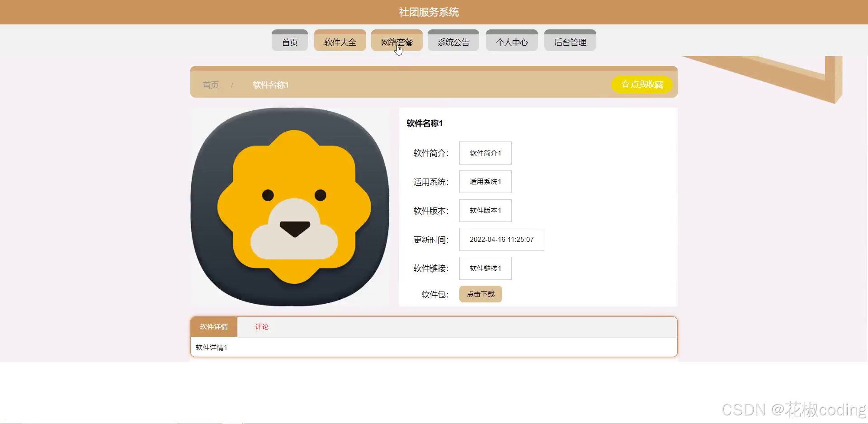Screen dimensions: 868x424
Task: Click the 软件名称1 breadcrumb label
Action: [x=270, y=85]
